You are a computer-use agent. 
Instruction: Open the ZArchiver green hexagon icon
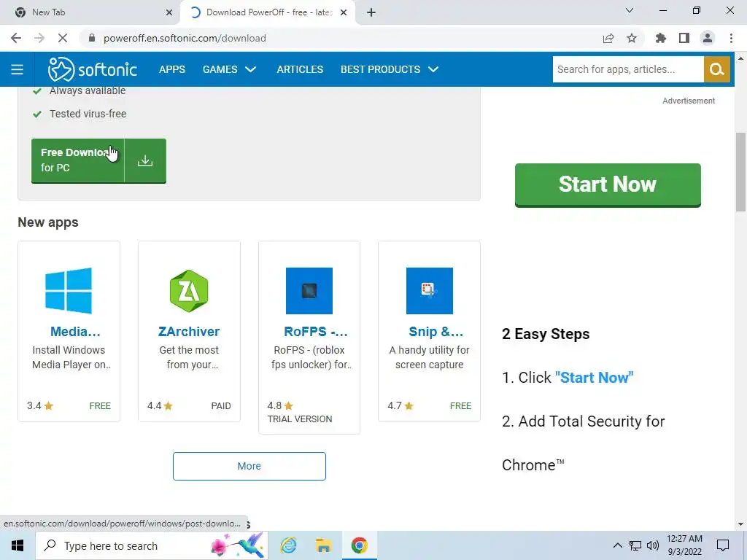[189, 290]
